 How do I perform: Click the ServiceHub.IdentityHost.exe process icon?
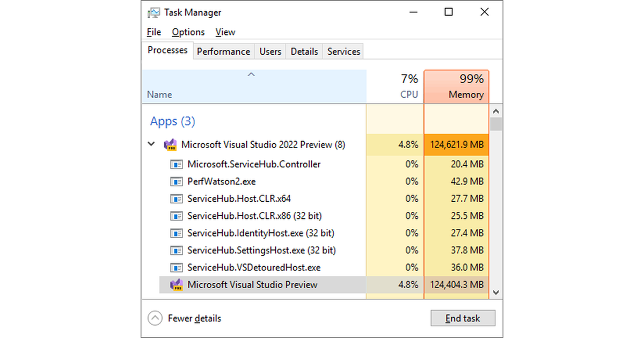point(177,233)
